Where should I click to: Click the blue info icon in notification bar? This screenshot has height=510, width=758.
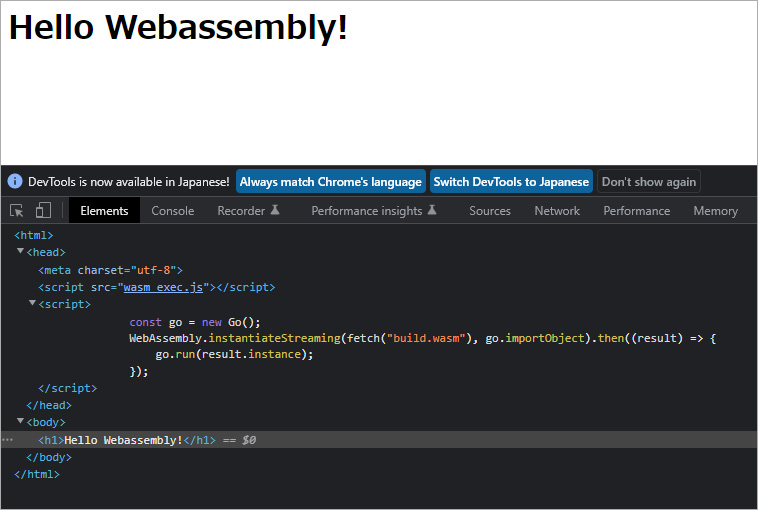click(15, 181)
